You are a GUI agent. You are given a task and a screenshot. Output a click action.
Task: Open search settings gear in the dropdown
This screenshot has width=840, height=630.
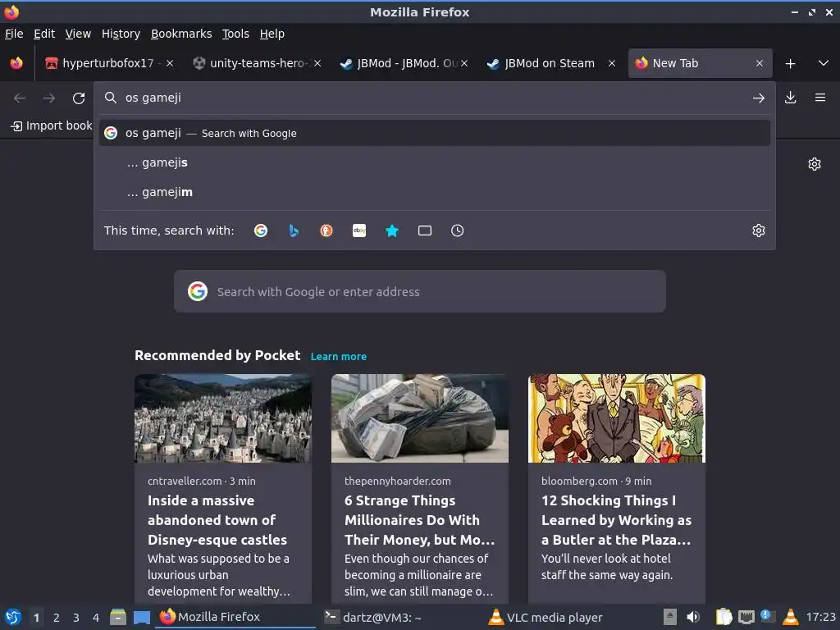[758, 231]
